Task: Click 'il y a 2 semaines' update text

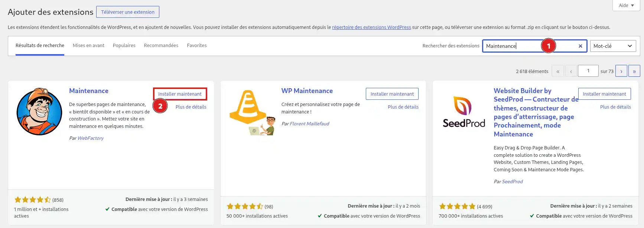Action: point(615,206)
